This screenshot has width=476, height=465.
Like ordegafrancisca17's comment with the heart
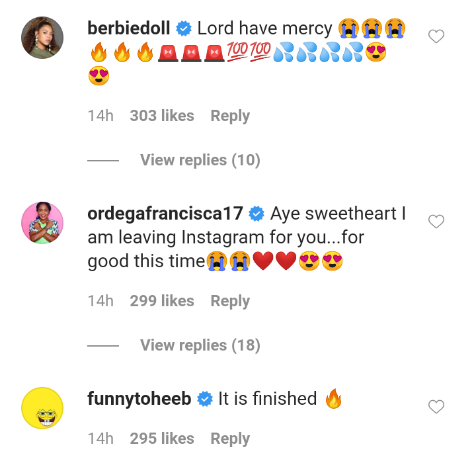point(436,222)
